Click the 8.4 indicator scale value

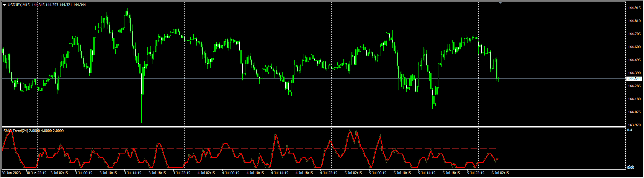pyautogui.click(x=630, y=130)
